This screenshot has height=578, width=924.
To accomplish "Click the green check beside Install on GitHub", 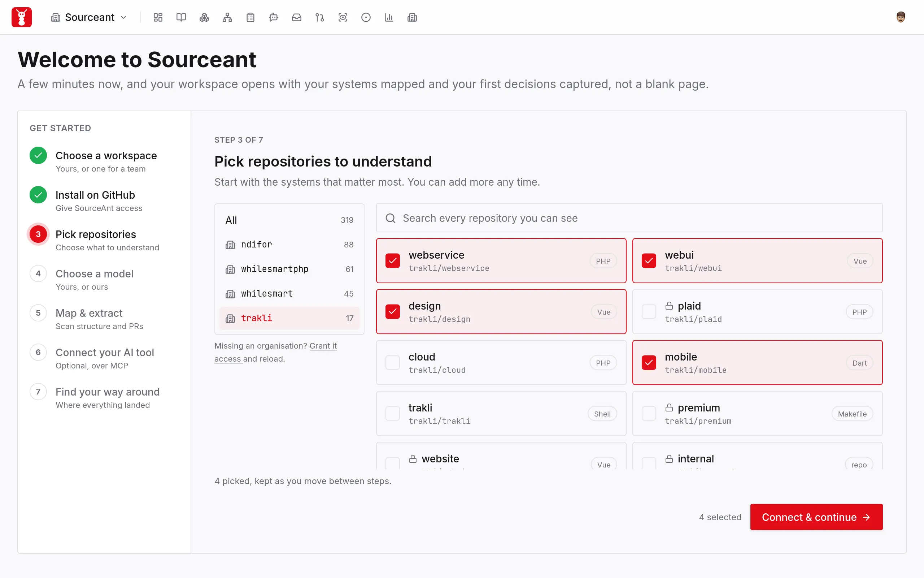I will coord(38,195).
